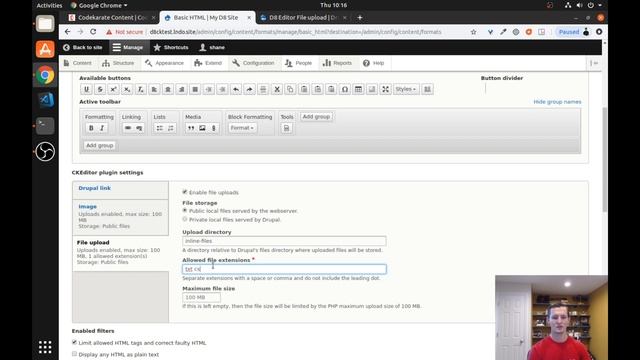Toggle the admin toolbar orientation button

click(x=594, y=63)
